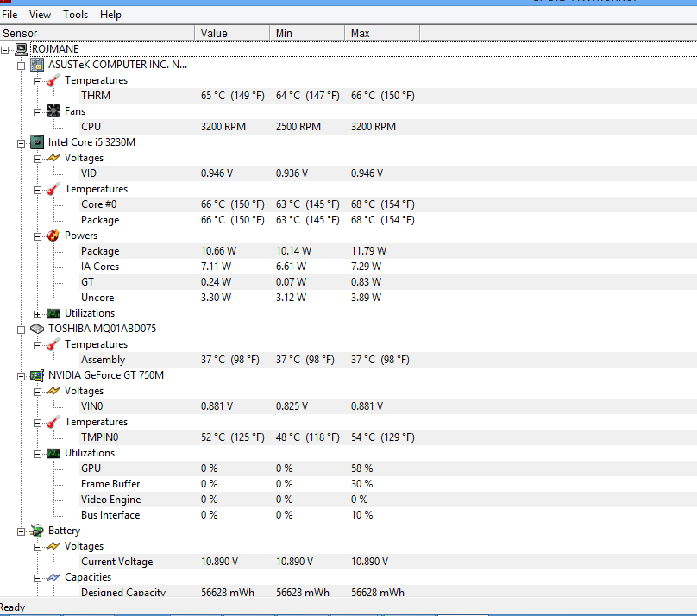This screenshot has width=697, height=616.
Task: Click the ROJMANE computer icon
Action: [21, 49]
